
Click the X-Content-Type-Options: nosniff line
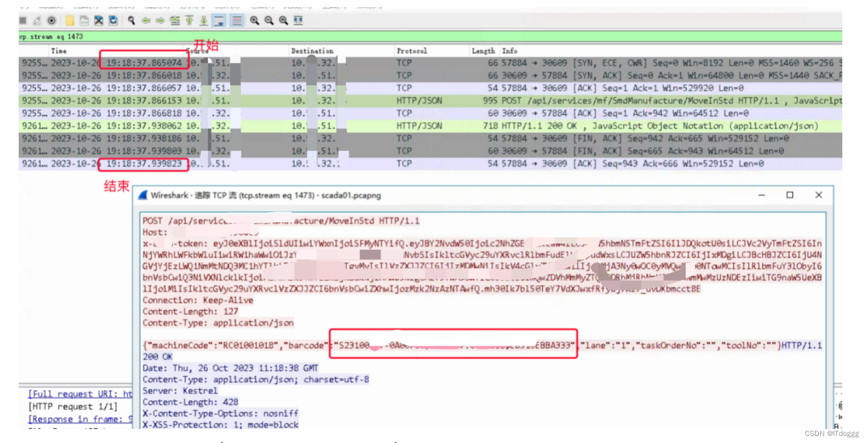[220, 413]
